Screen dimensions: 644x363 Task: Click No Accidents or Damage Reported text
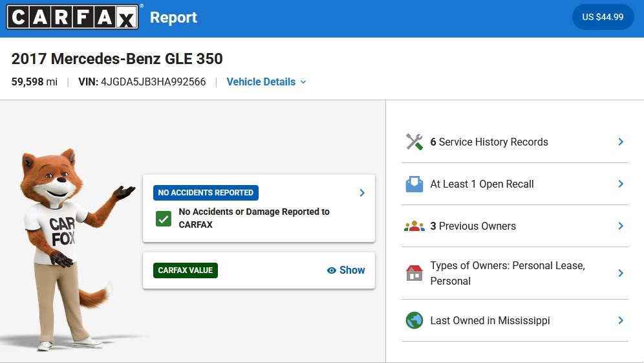pyautogui.click(x=254, y=218)
